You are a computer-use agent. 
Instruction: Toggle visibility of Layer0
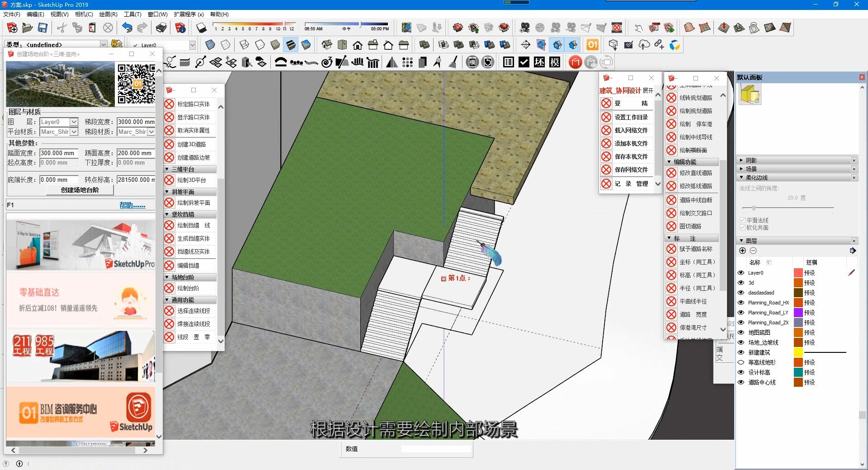pos(741,273)
